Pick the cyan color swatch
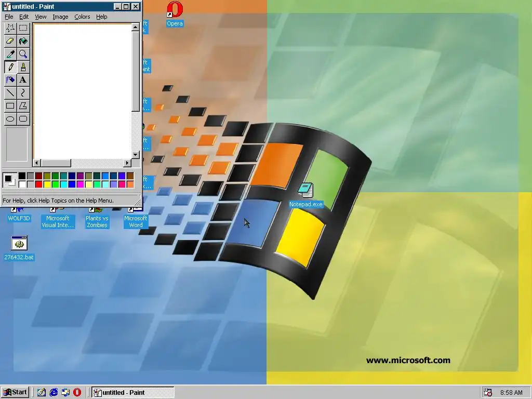 [63, 184]
